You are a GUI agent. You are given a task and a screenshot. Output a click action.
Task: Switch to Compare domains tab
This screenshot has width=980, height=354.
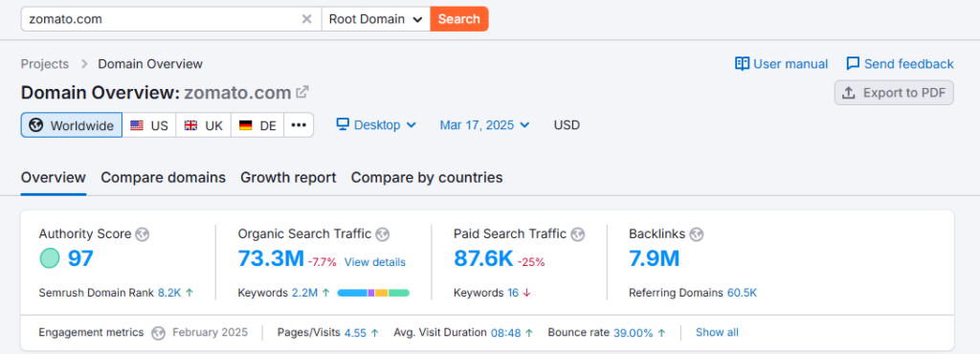tap(163, 177)
